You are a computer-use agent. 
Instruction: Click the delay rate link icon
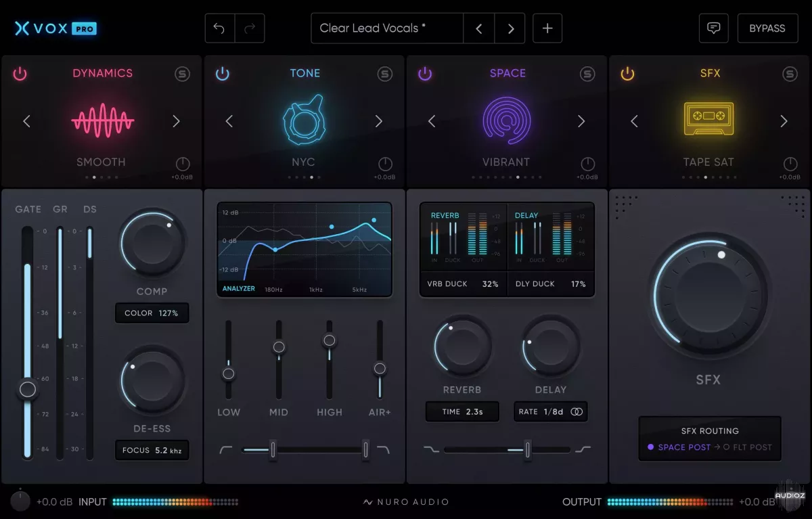[577, 411]
